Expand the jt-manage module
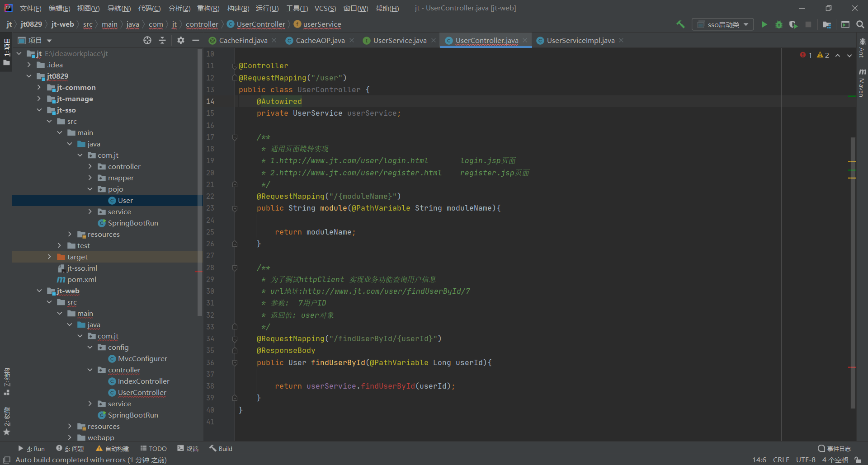This screenshot has width=868, height=465. 39,99
